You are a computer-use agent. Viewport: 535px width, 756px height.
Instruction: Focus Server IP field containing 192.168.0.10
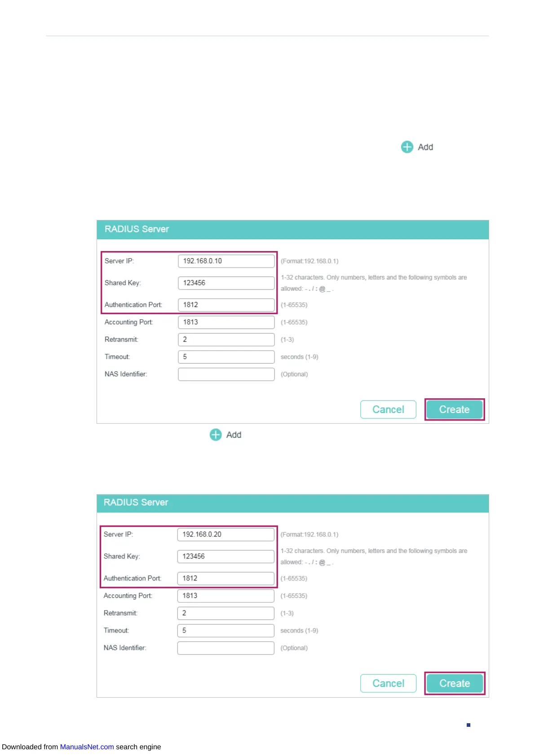226,261
